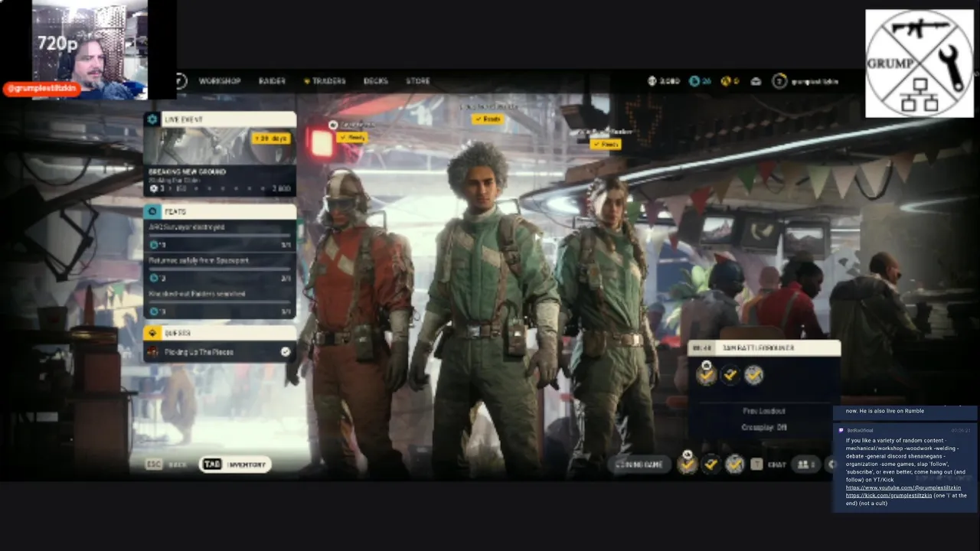The height and width of the screenshot is (551, 980).
Task: Open the Picking Up The Pieces quest
Action: (x=220, y=352)
